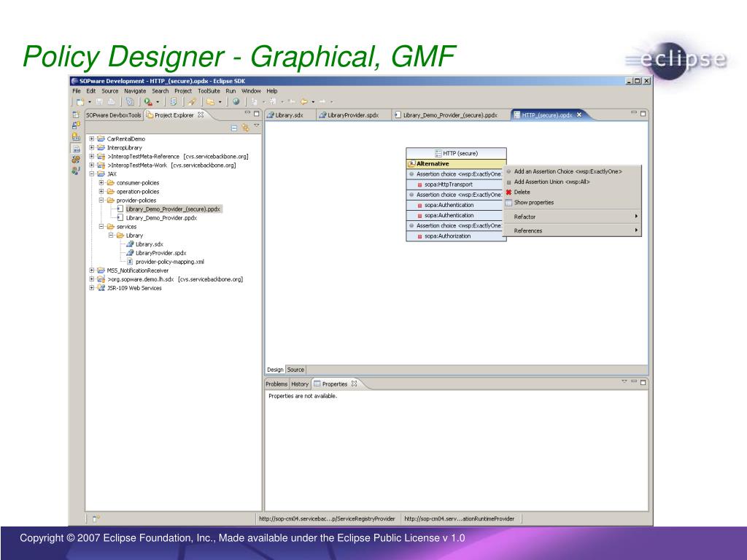The height and width of the screenshot is (560, 747).
Task: Select Library_Demo_Provider.ppdx file in tree
Action: (161, 218)
